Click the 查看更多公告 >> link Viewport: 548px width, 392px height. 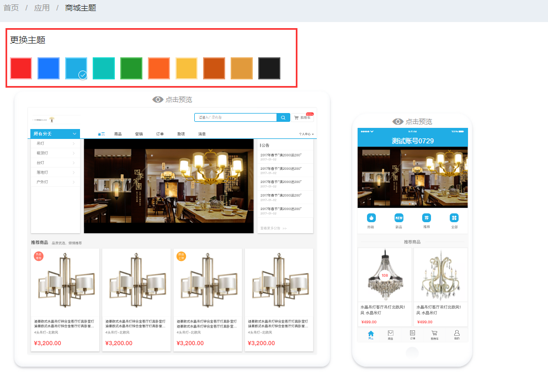[273, 228]
